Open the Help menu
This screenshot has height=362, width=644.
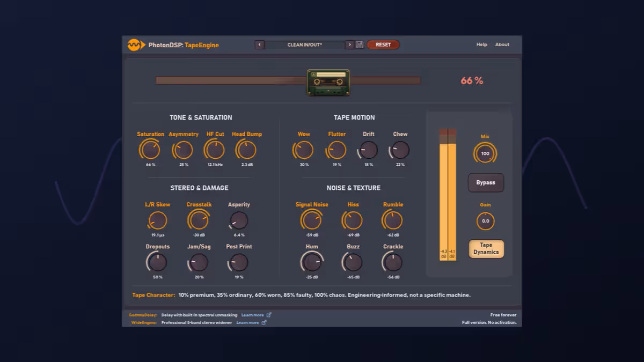coord(482,45)
